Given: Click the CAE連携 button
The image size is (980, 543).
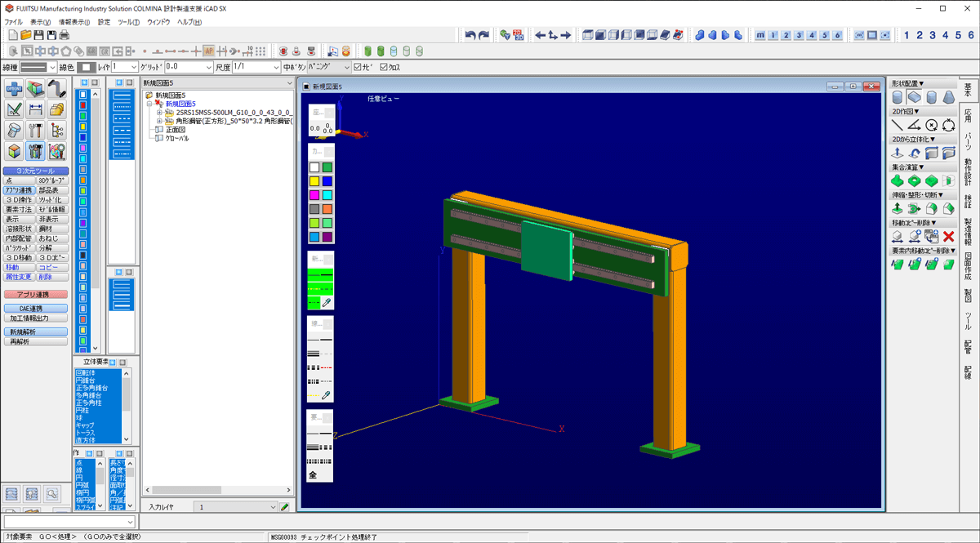Looking at the screenshot, I should [36, 309].
